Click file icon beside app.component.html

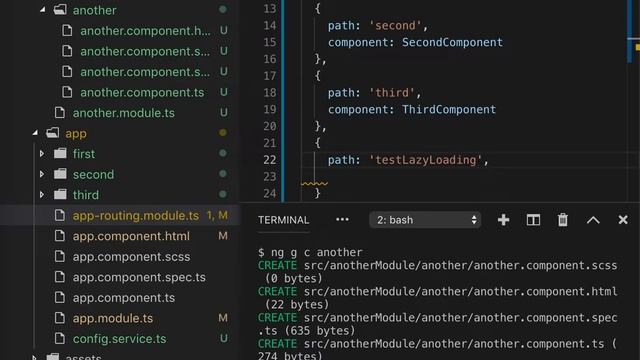pos(60,236)
